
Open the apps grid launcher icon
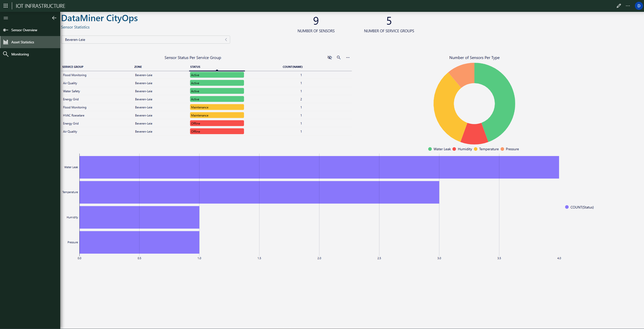(x=6, y=6)
